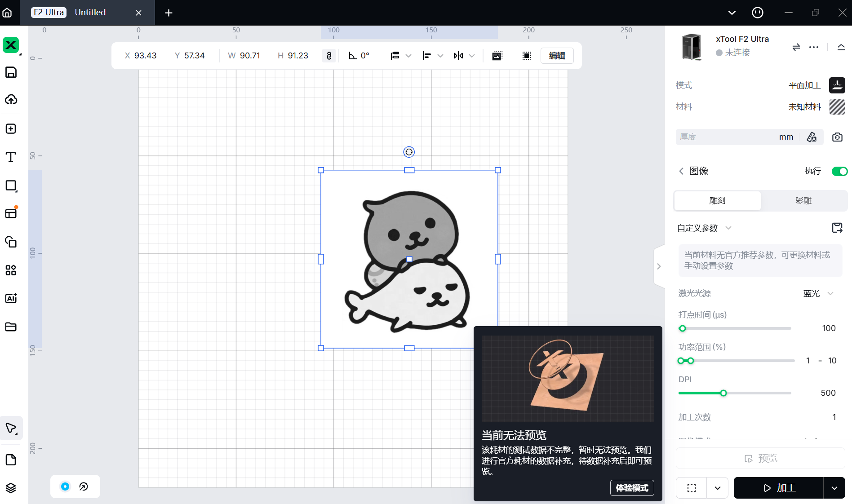Viewport: 852px width, 504px height.
Task: Open the 激光光源 蓝光 dropdown
Action: pos(818,293)
